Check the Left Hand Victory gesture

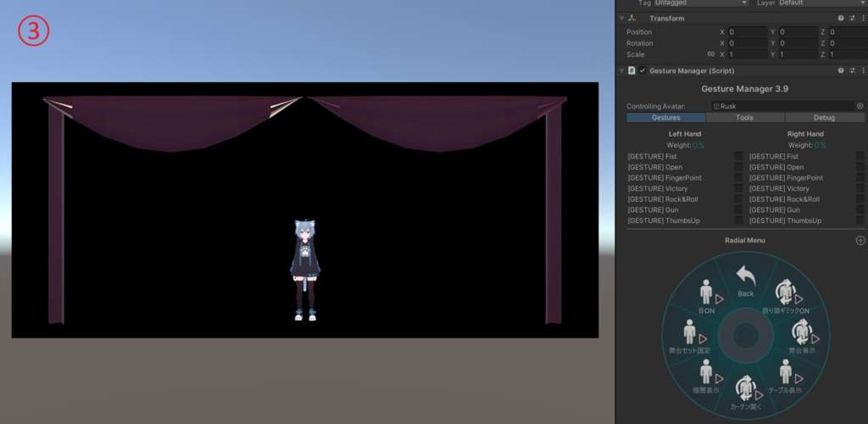pos(738,188)
